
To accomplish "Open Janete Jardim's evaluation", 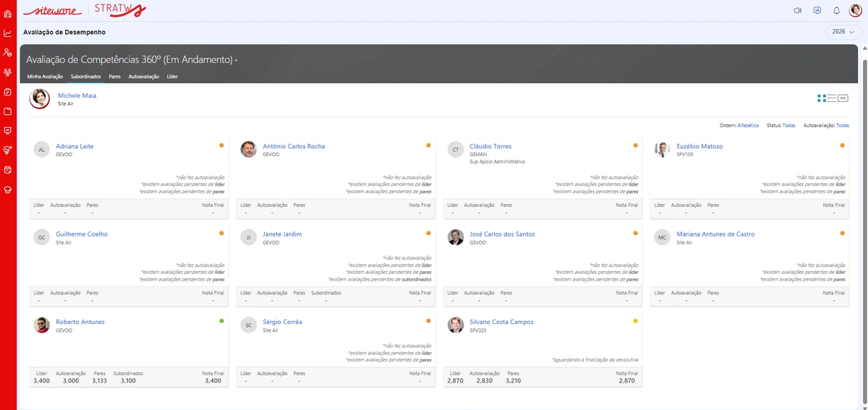I will 282,234.
